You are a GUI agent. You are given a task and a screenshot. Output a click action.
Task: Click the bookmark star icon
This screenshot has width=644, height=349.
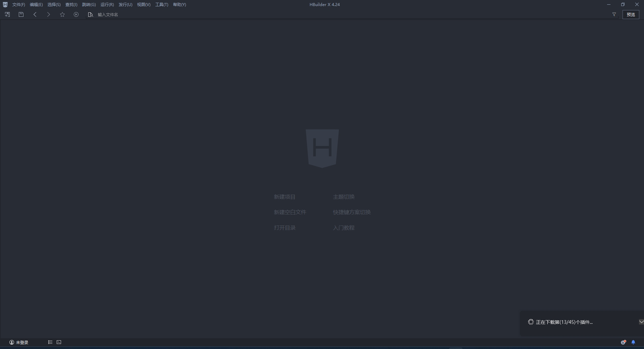(x=62, y=14)
